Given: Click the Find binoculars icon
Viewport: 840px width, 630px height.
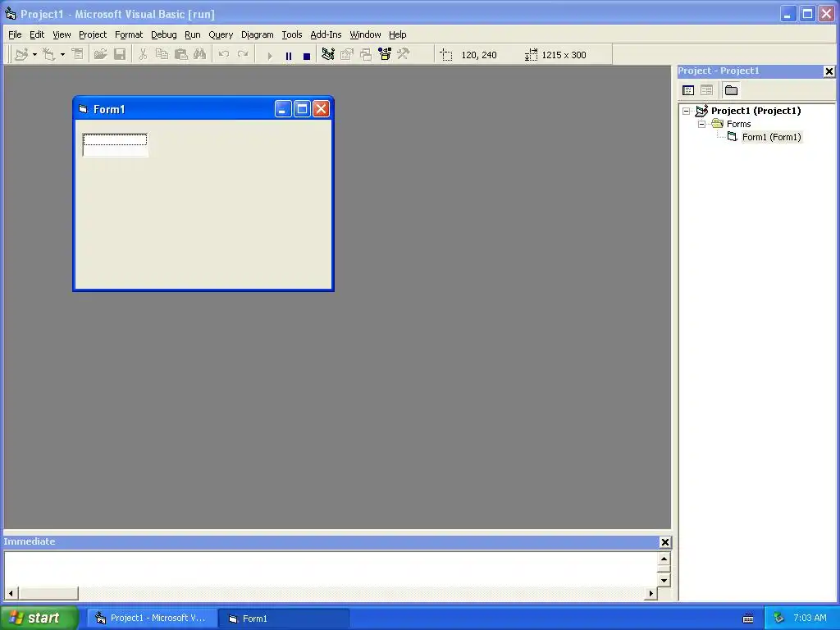Looking at the screenshot, I should tap(200, 55).
